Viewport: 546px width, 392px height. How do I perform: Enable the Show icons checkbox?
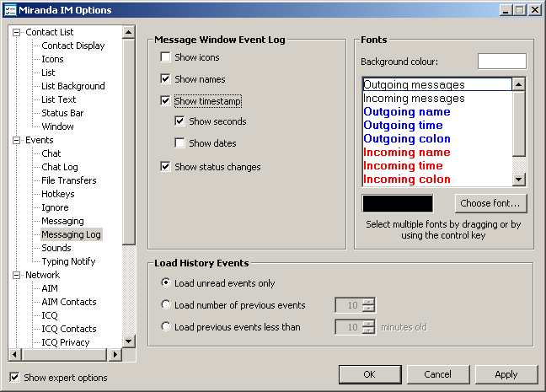pos(165,56)
